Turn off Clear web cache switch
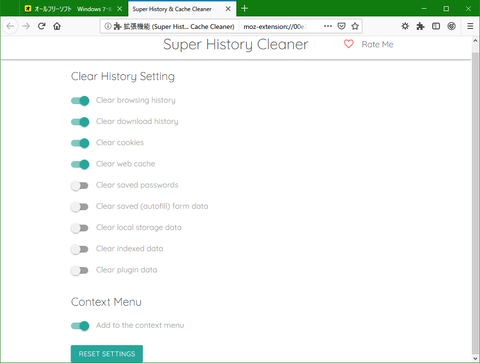The height and width of the screenshot is (363, 480). pyautogui.click(x=80, y=164)
